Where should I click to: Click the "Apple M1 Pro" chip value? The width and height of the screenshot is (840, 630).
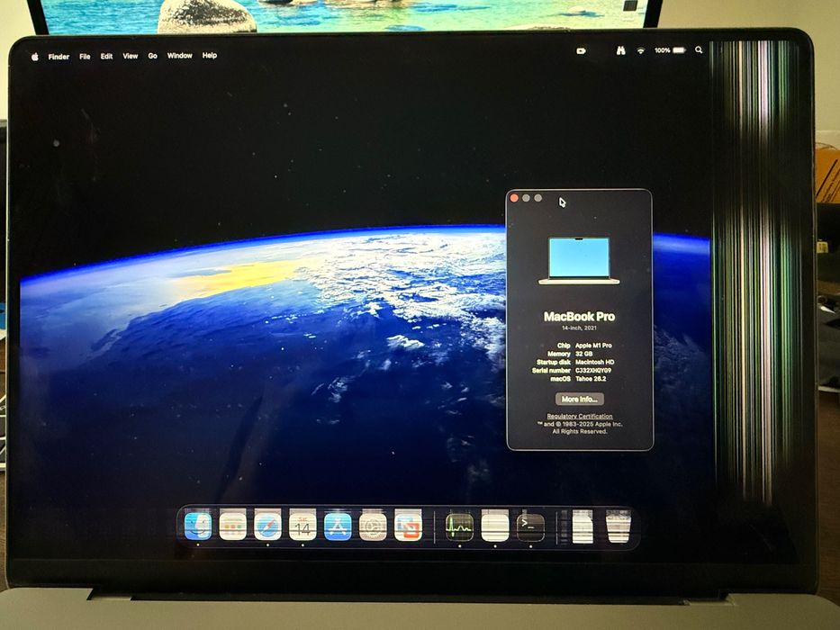tap(593, 346)
